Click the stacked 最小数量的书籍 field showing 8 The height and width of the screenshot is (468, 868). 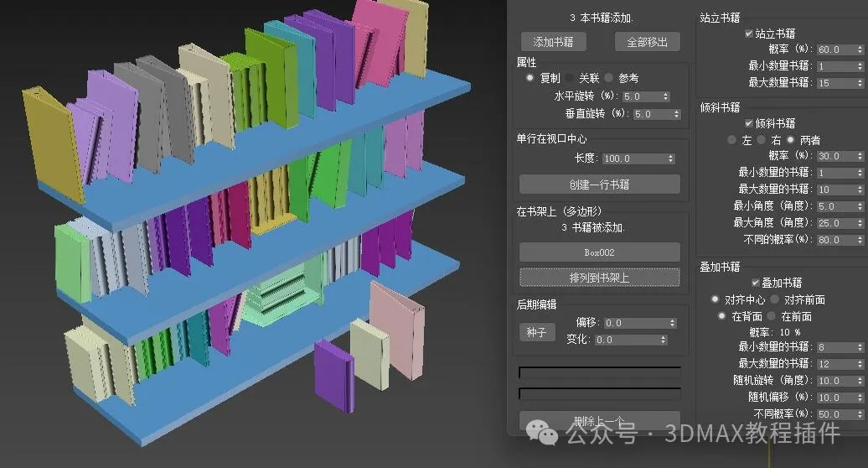(836, 347)
